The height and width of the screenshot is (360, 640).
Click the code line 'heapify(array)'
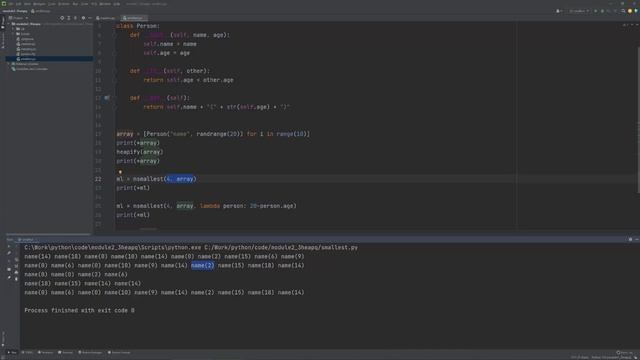(140, 152)
